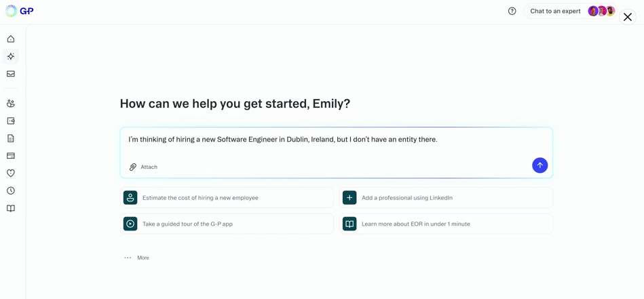Open the documents icon in sidebar
This screenshot has width=644, height=299.
click(11, 138)
